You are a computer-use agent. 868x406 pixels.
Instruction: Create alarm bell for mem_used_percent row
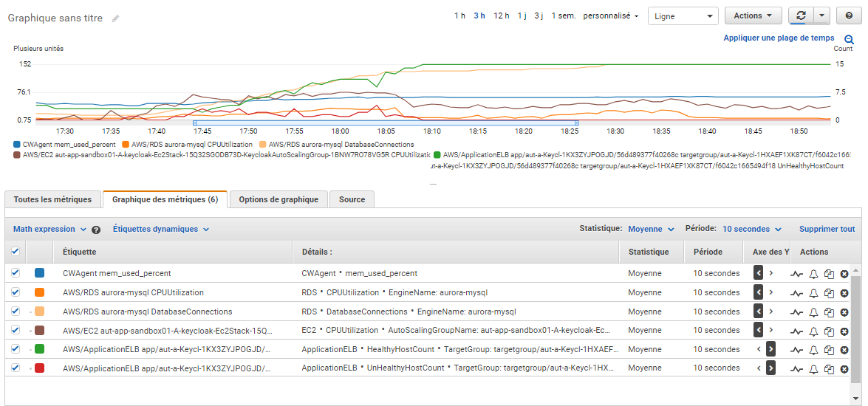(x=813, y=274)
